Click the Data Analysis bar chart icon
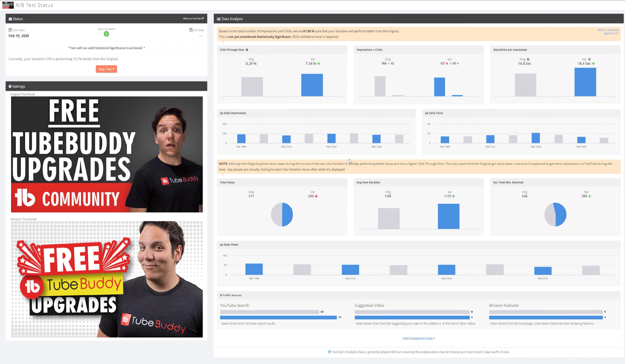 click(x=219, y=19)
